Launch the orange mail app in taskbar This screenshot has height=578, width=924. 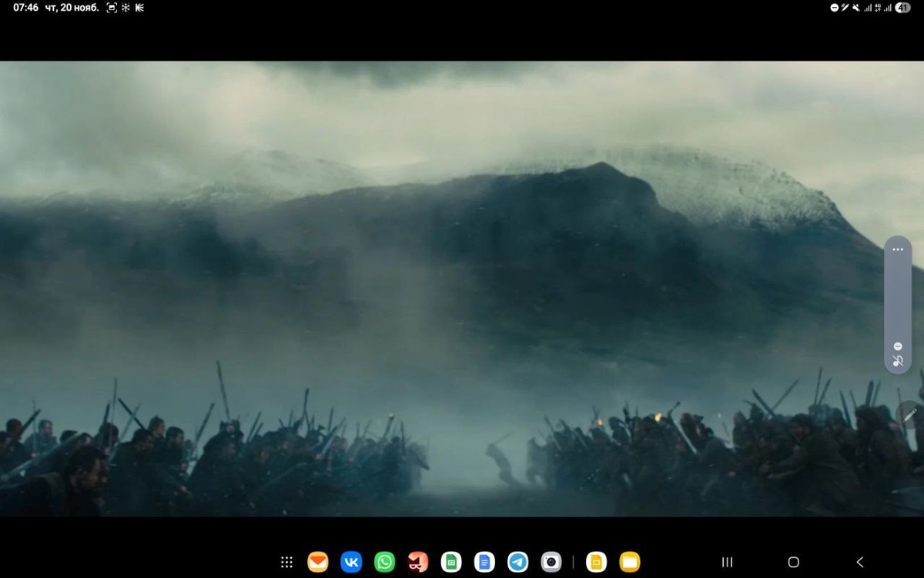318,562
